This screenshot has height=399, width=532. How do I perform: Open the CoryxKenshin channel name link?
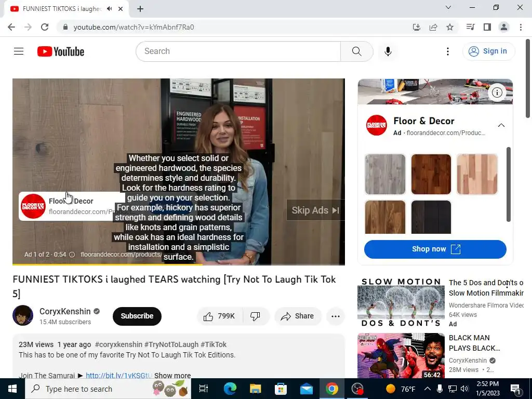65,312
